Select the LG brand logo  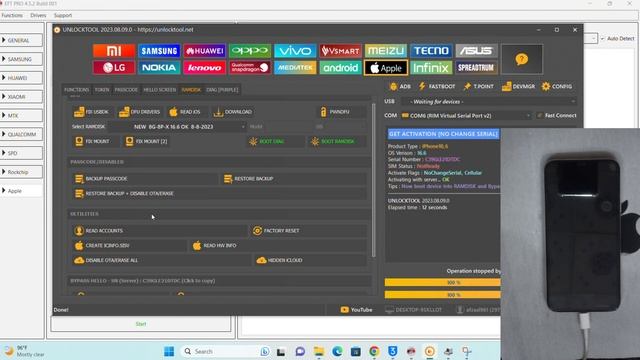[114, 68]
